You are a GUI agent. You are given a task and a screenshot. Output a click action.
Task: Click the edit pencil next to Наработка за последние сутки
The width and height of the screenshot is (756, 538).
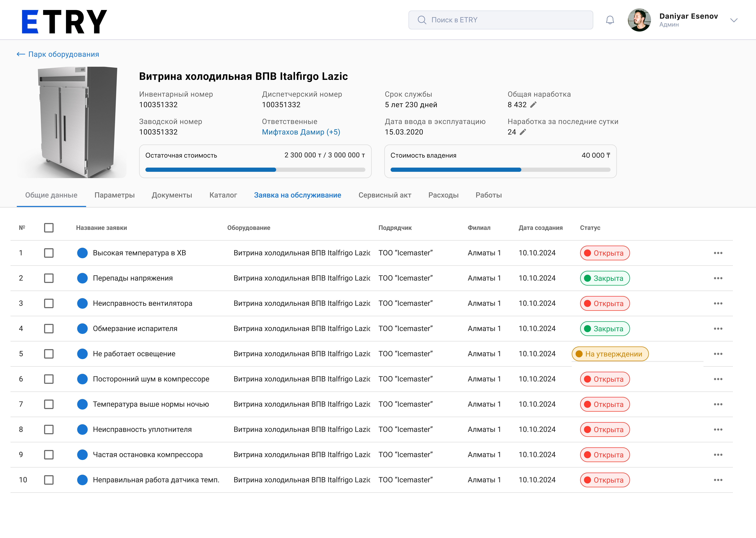point(523,132)
